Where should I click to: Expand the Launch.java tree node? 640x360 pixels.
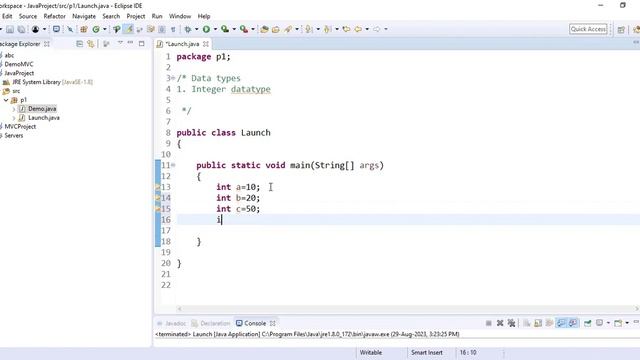click(x=14, y=118)
